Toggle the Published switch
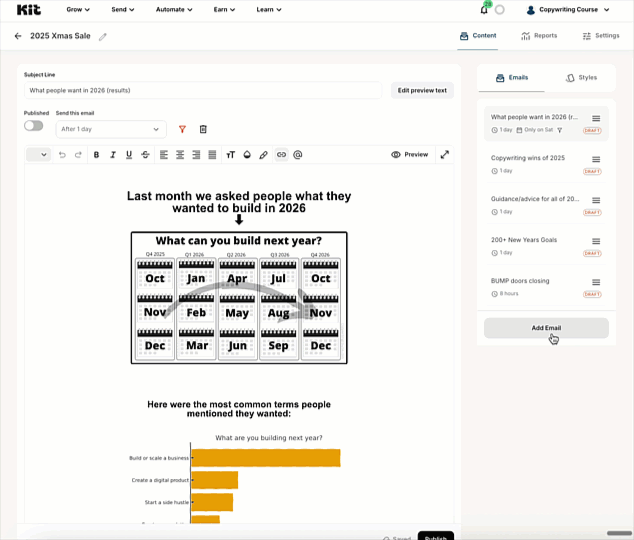The height and width of the screenshot is (540, 634). tap(34, 126)
